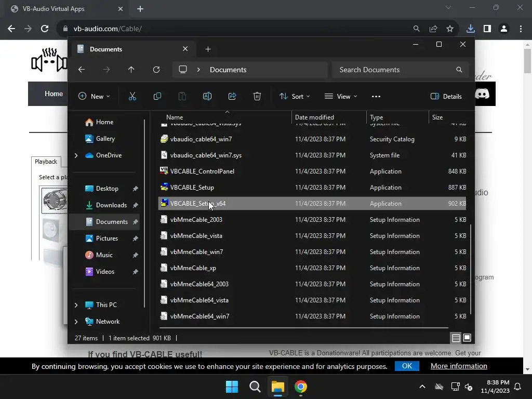Open Chrome three-dot menu
Screen dimensions: 532x399
click(521, 29)
